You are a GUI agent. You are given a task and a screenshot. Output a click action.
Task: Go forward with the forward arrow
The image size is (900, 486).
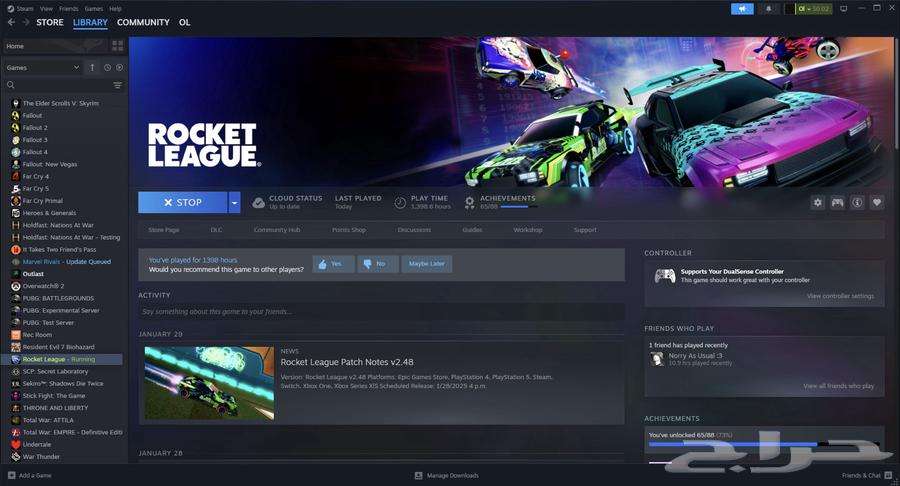pyautogui.click(x=25, y=22)
